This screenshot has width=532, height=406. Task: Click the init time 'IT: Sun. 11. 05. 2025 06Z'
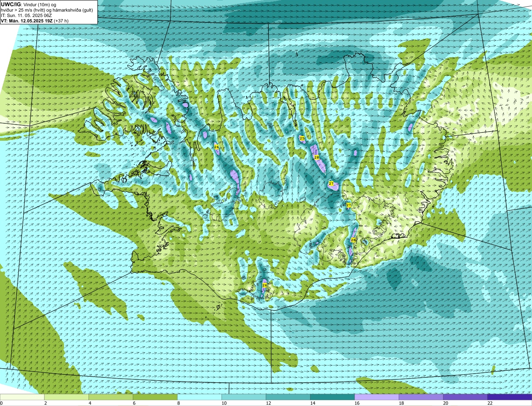pyautogui.click(x=26, y=15)
